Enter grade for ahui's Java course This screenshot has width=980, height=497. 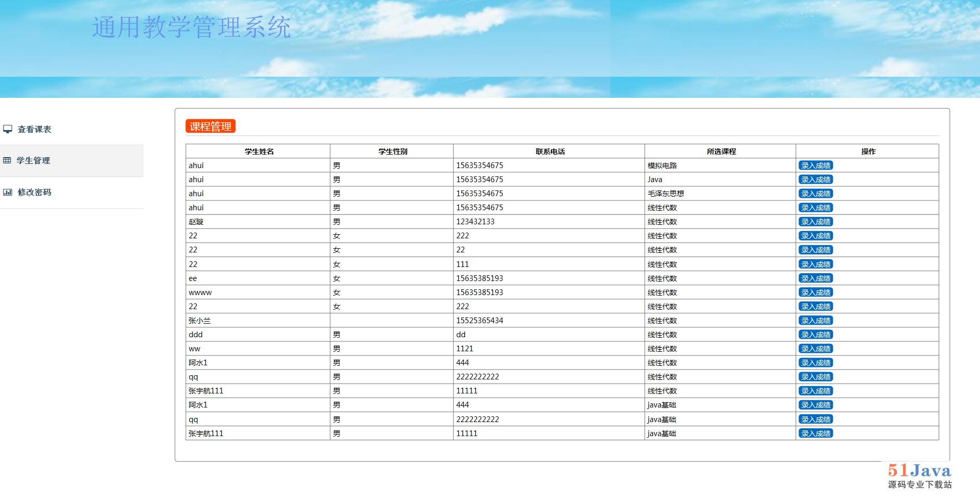[816, 180]
